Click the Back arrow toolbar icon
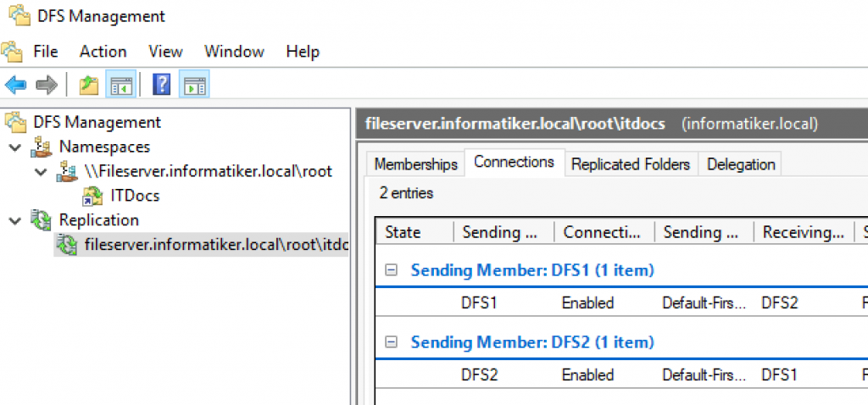Image resolution: width=868 pixels, height=405 pixels. tap(15, 86)
